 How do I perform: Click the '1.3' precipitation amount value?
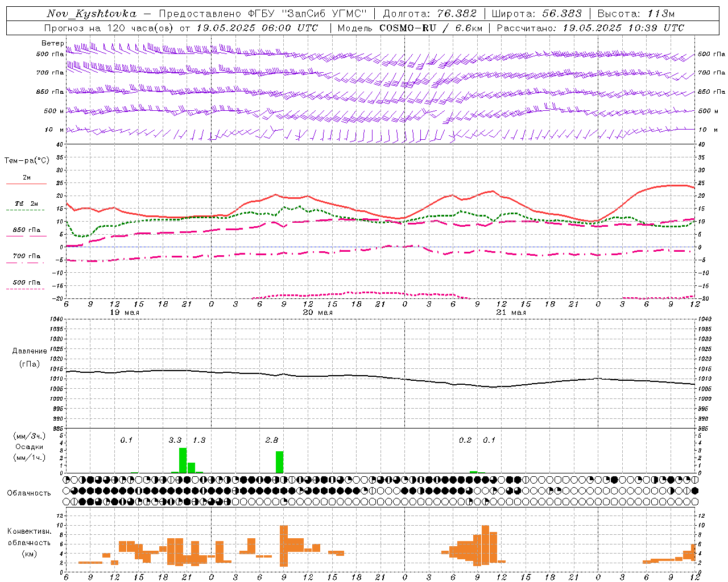[199, 440]
